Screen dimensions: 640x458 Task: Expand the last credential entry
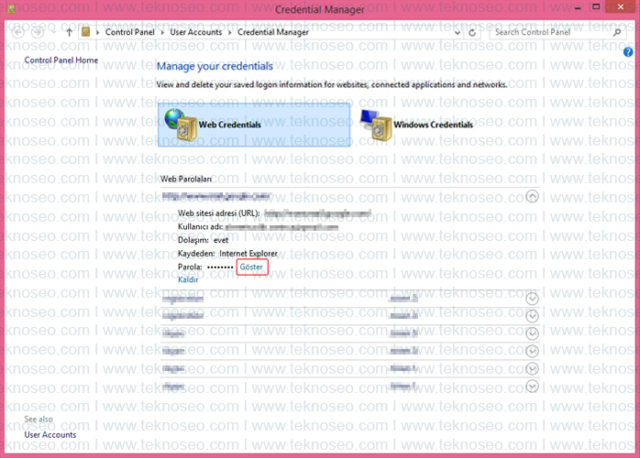532,386
